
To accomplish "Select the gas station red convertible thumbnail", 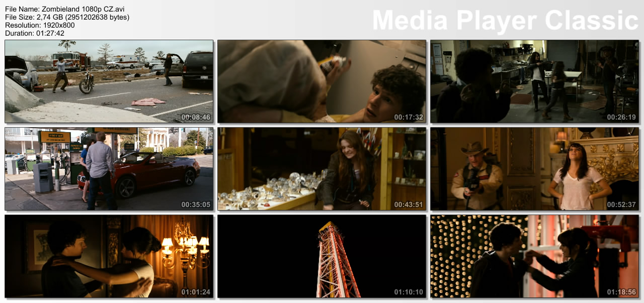I will [109, 169].
